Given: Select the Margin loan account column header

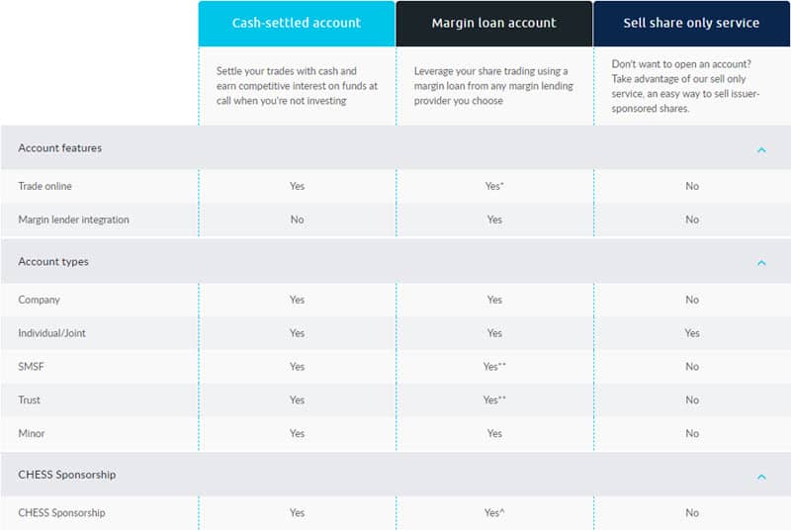Looking at the screenshot, I should coord(493,23).
